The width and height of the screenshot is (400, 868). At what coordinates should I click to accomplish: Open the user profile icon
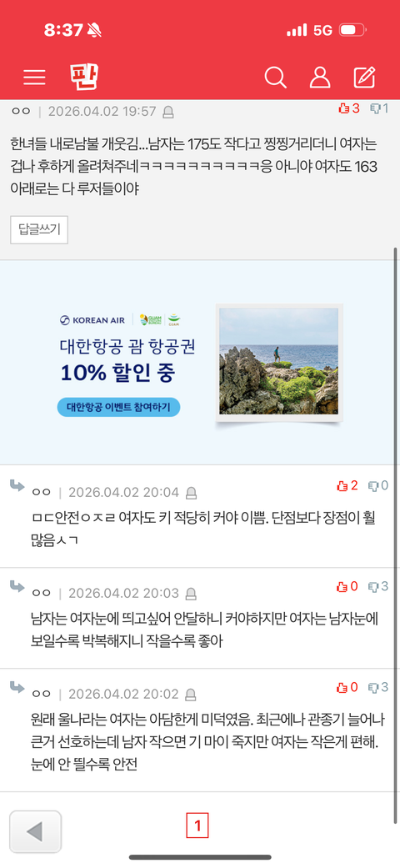tap(320, 77)
